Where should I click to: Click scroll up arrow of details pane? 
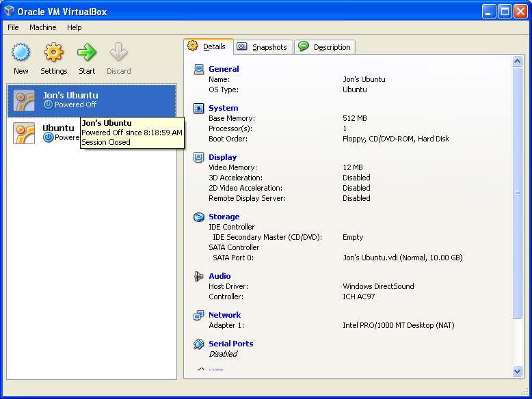517,61
